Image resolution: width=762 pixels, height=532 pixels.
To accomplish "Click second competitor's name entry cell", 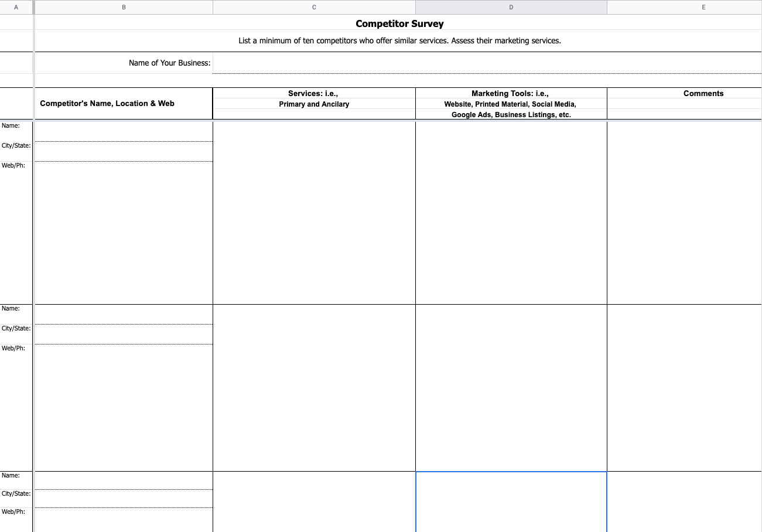I will tap(124, 314).
